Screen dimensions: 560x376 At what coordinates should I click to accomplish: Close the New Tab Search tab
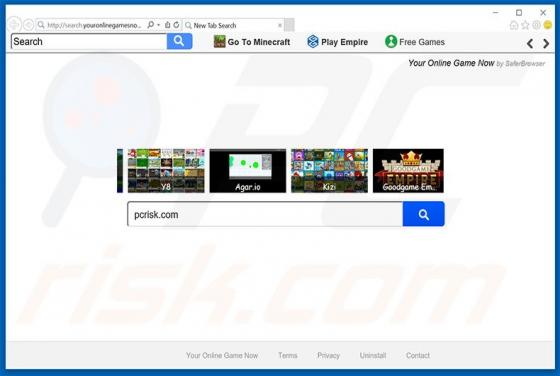tap(280, 25)
